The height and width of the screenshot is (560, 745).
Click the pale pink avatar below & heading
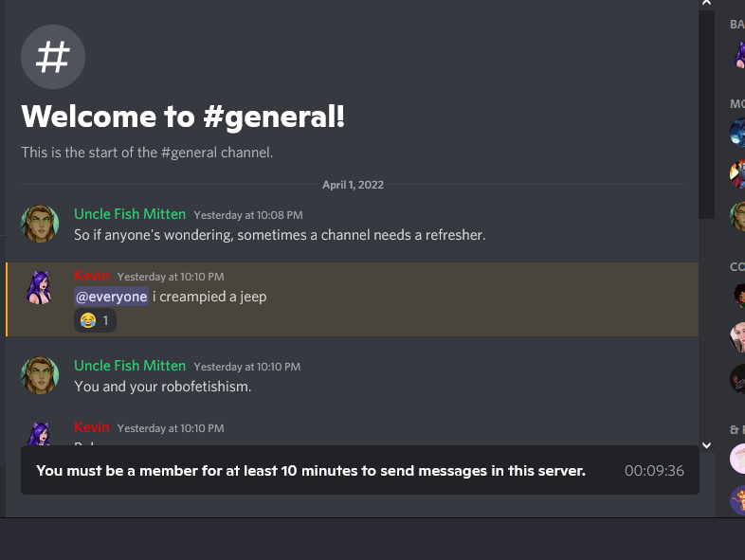point(737,459)
